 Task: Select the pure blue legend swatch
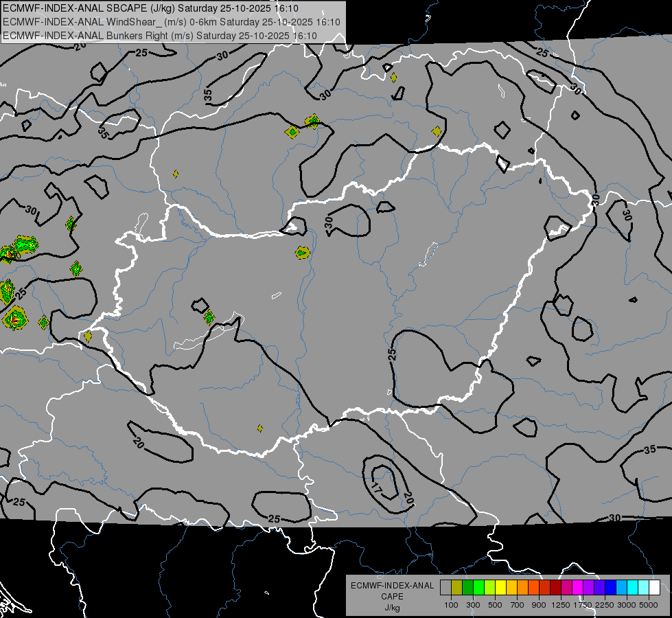tap(610, 588)
